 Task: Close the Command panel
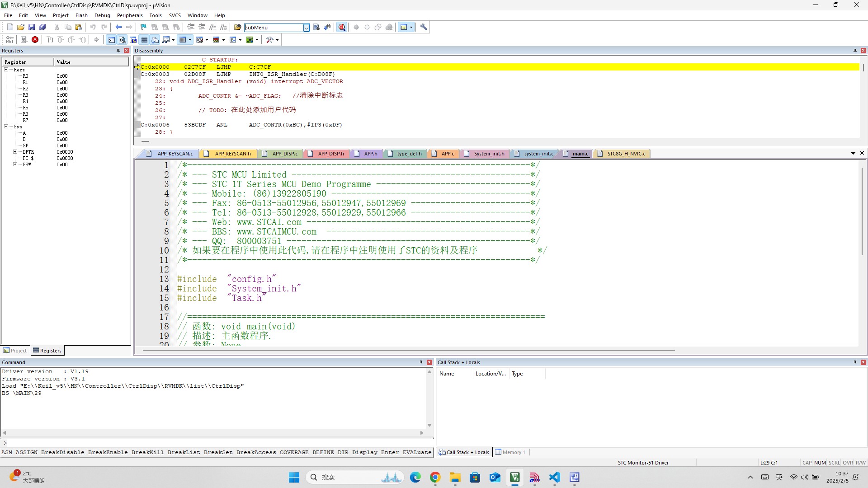[x=429, y=362]
